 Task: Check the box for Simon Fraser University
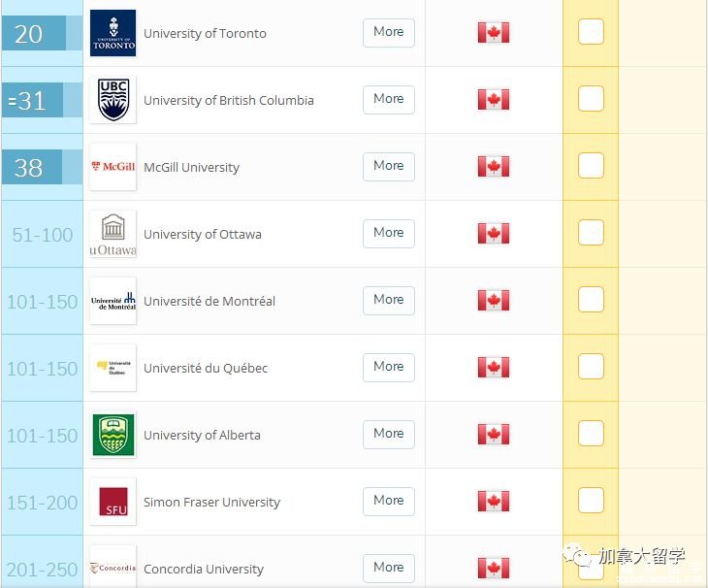point(591,500)
